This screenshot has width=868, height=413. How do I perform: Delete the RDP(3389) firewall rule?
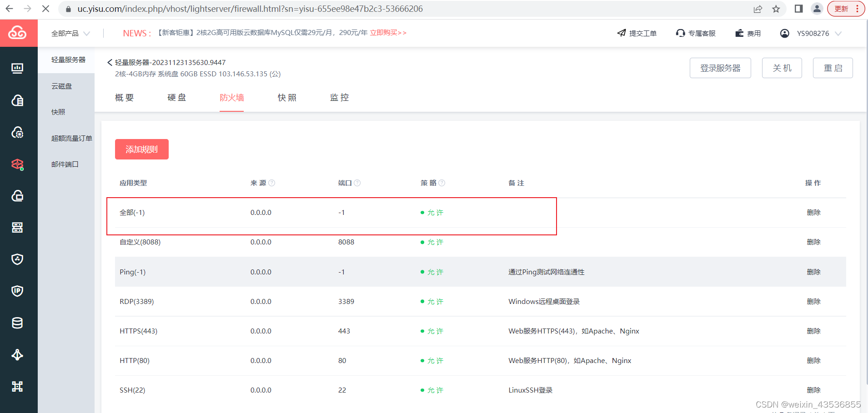click(x=813, y=301)
